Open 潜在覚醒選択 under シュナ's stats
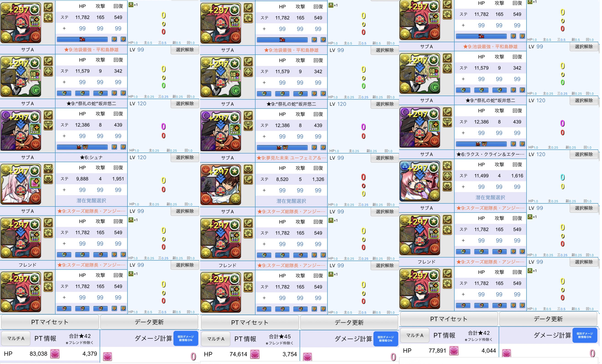 (x=91, y=201)
